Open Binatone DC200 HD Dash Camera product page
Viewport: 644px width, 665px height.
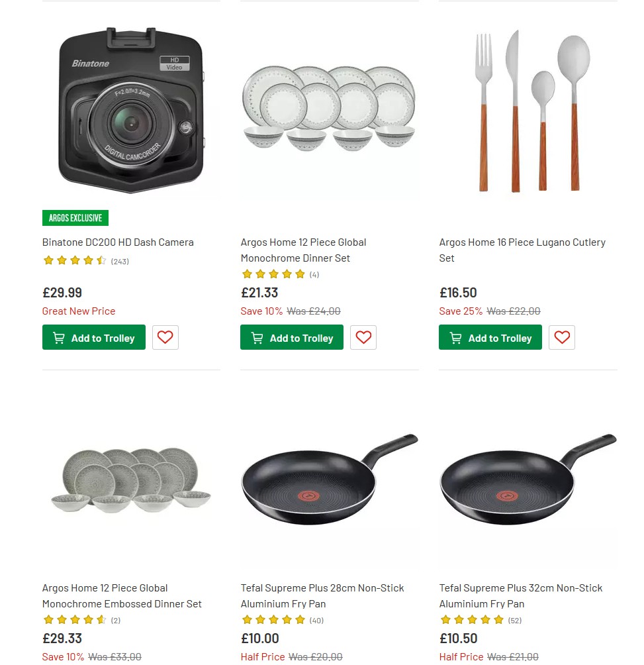pyautogui.click(x=118, y=242)
